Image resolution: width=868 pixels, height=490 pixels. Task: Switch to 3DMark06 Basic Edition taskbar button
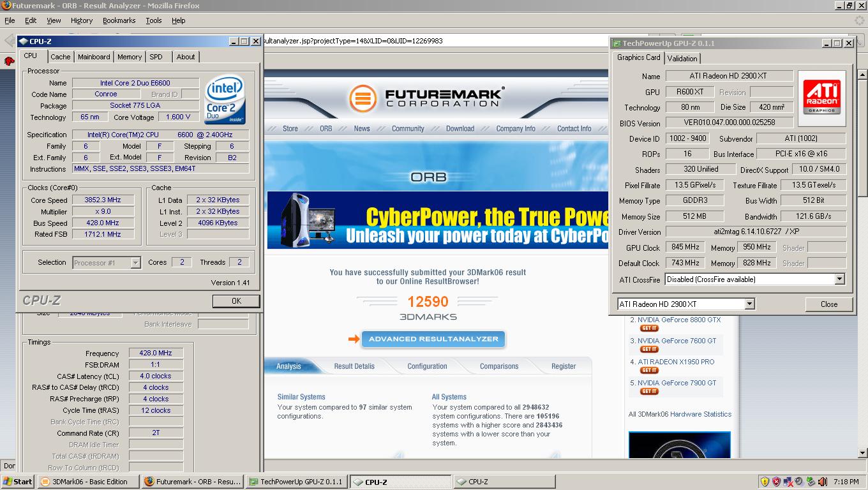coord(87,482)
